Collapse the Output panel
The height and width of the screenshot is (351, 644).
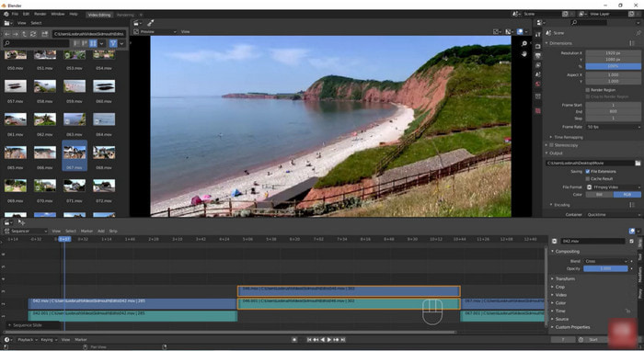(x=556, y=153)
